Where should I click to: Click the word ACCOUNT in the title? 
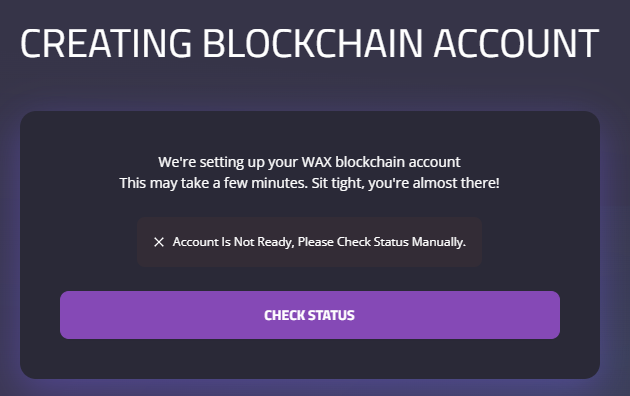click(516, 43)
